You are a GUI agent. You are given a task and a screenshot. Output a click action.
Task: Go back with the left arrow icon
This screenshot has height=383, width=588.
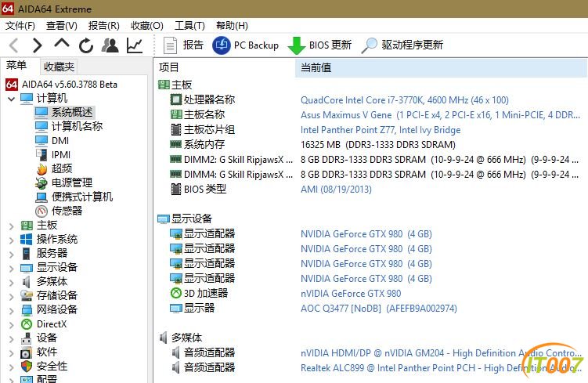click(14, 45)
